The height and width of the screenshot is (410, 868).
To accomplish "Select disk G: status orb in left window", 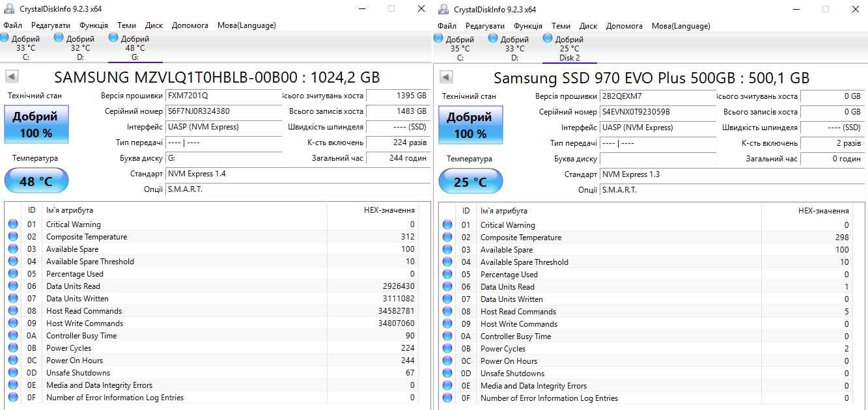I will coord(114,38).
